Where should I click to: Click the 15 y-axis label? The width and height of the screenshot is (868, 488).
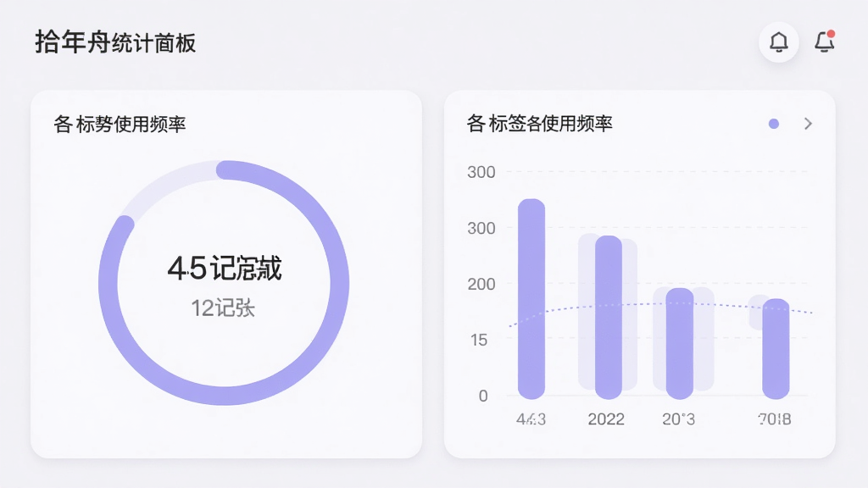(x=479, y=340)
